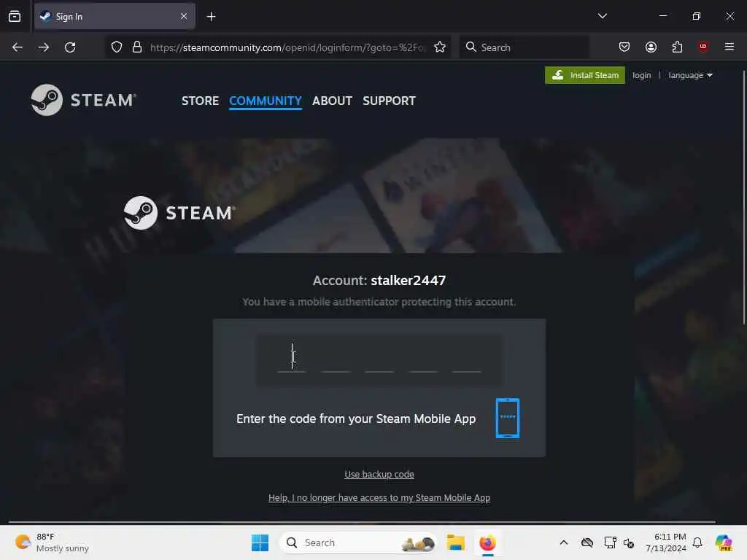Image resolution: width=747 pixels, height=560 pixels.
Task: Click the last code digit field
Action: click(467, 358)
